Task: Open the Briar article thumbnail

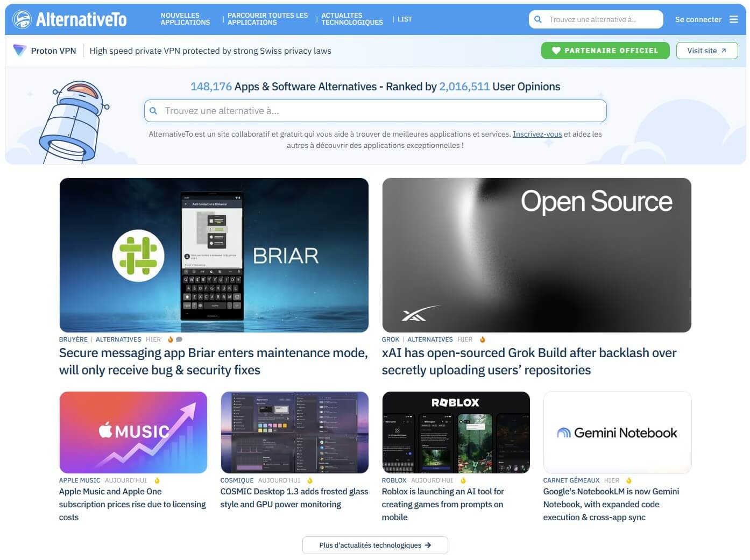Action: coord(214,255)
